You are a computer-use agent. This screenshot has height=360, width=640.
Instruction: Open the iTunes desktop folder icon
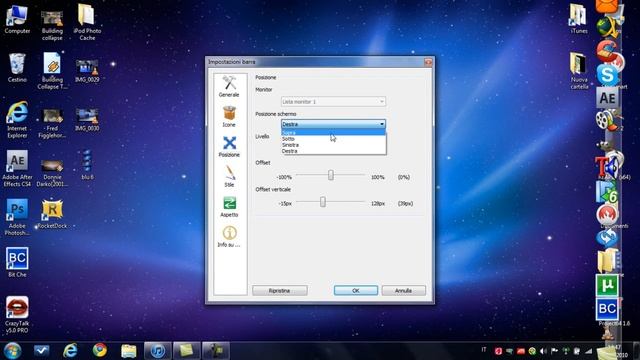[x=579, y=19]
